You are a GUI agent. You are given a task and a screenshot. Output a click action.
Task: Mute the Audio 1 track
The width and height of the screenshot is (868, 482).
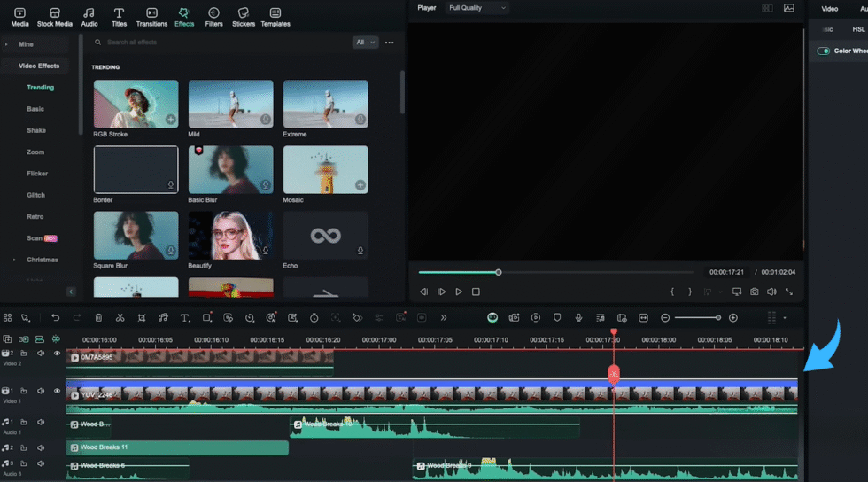pyautogui.click(x=41, y=423)
